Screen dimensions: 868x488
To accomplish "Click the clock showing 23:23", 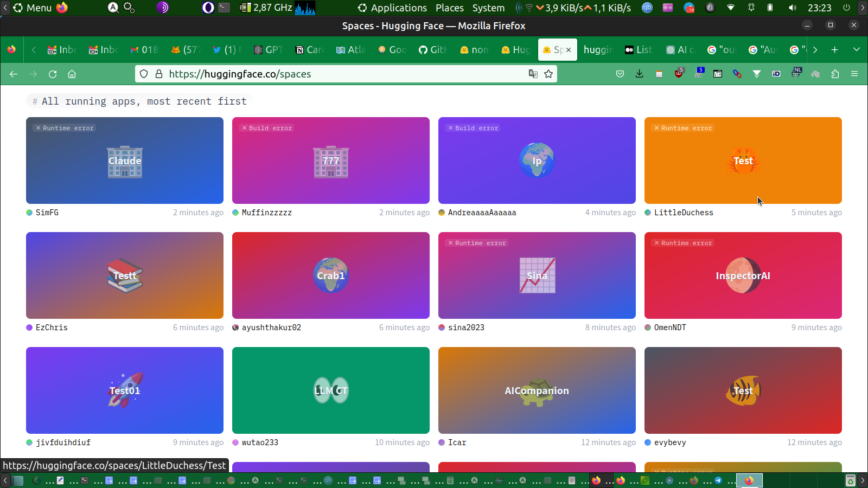I will click(819, 8).
